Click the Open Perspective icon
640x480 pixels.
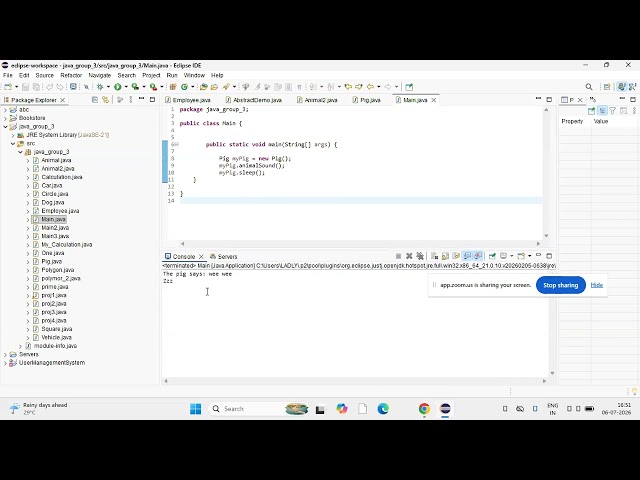tap(607, 87)
